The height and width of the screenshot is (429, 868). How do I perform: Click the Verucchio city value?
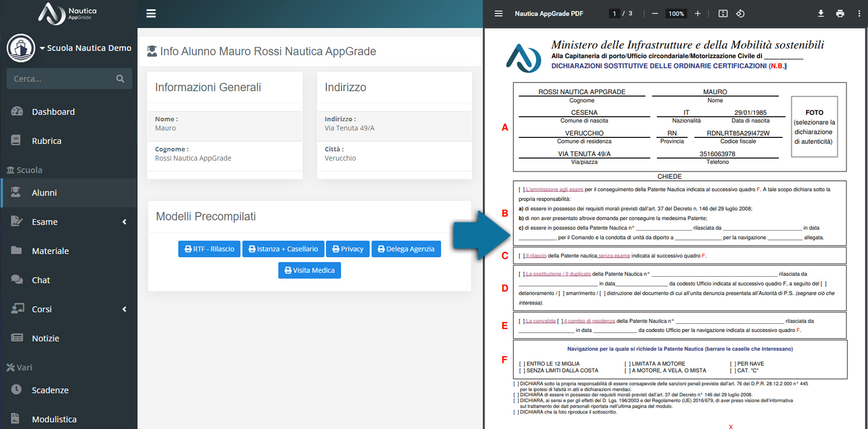[340, 158]
